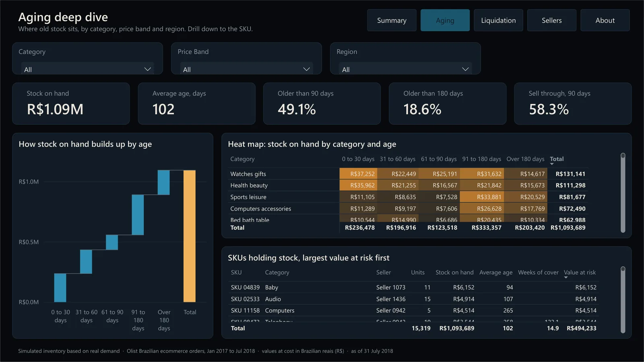Select the 91 to 180 days waterfall bar

138,215
